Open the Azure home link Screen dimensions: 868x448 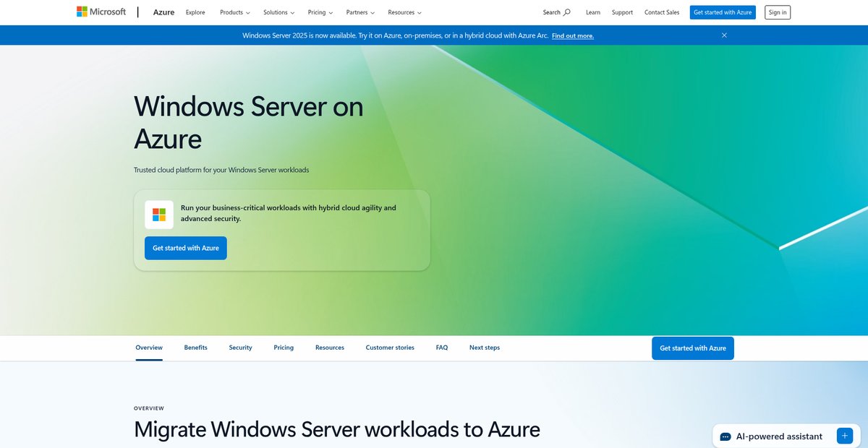point(163,12)
